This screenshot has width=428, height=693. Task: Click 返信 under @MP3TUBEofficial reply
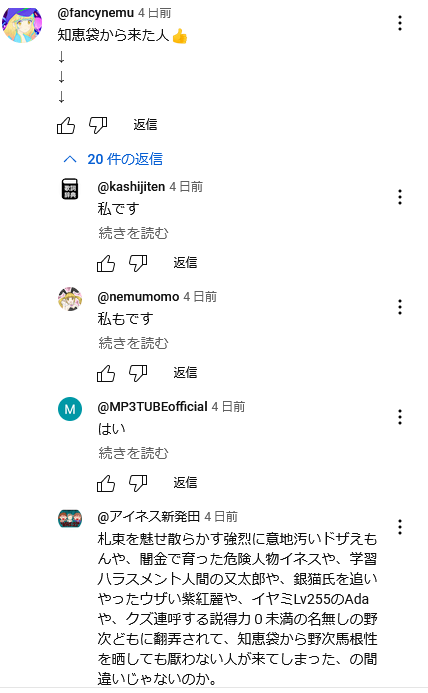(x=185, y=483)
